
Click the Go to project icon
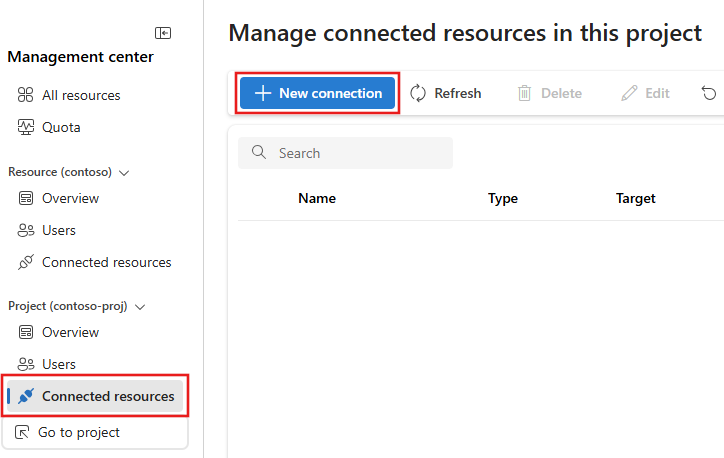click(23, 433)
